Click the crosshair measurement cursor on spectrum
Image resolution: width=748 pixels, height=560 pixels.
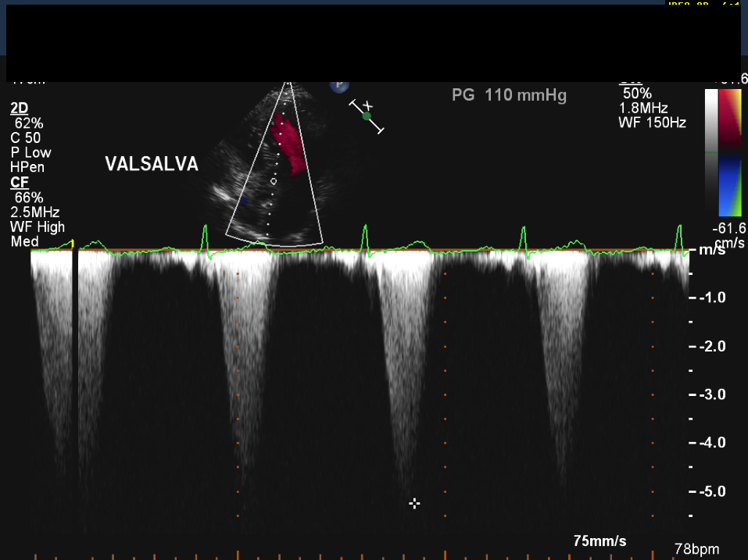(x=414, y=504)
